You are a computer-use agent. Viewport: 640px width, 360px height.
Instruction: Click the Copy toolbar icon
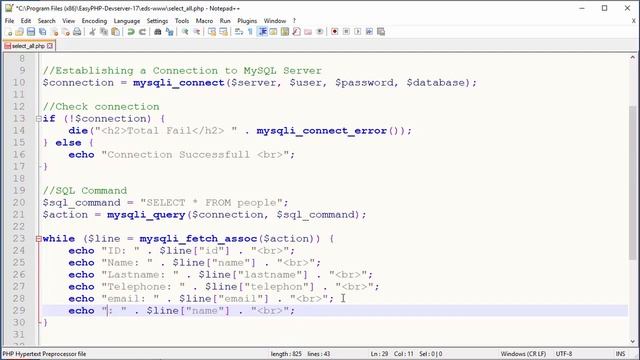point(104,32)
